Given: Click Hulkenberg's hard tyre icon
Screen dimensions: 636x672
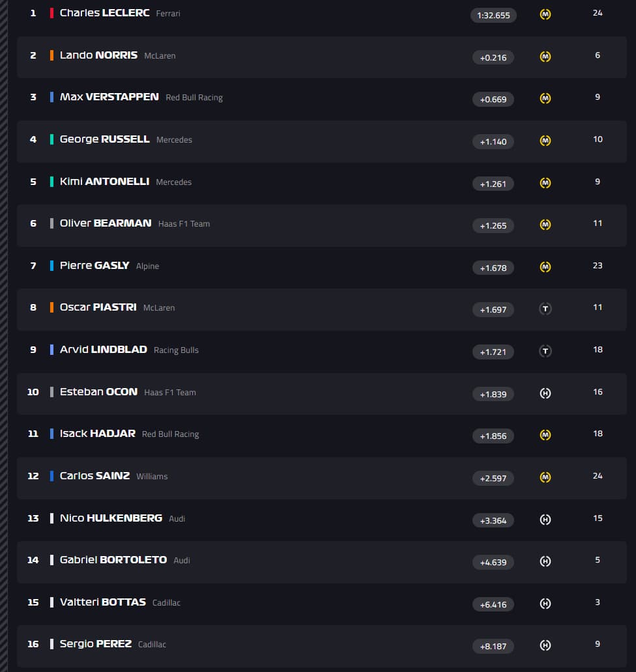Looking at the screenshot, I should (x=545, y=520).
